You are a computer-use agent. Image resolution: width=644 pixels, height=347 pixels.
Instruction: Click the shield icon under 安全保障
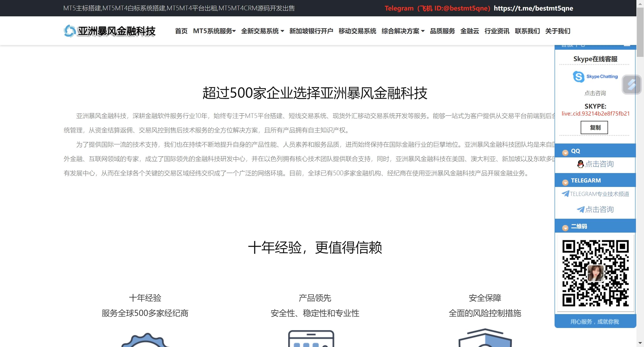485,338
